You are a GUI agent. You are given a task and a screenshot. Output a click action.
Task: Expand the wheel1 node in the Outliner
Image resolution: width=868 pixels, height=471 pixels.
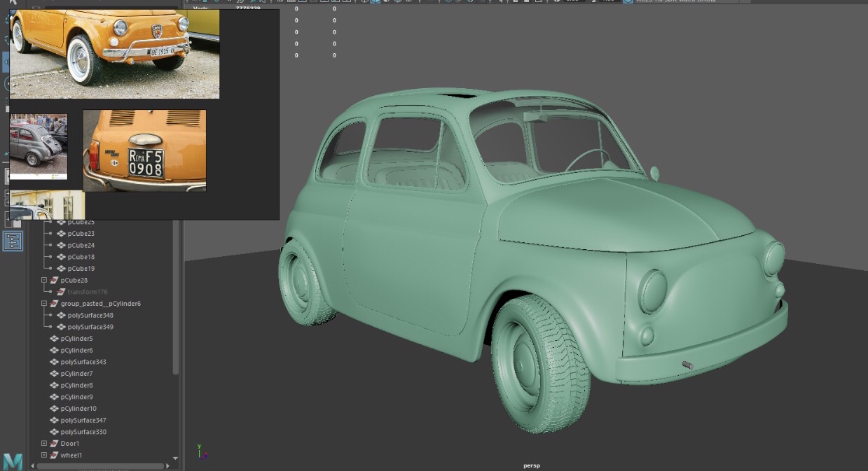(43, 455)
